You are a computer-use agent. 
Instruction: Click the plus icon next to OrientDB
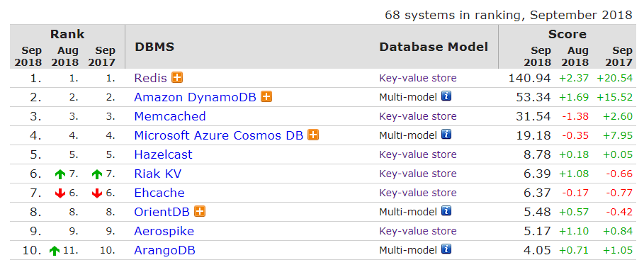click(x=200, y=212)
